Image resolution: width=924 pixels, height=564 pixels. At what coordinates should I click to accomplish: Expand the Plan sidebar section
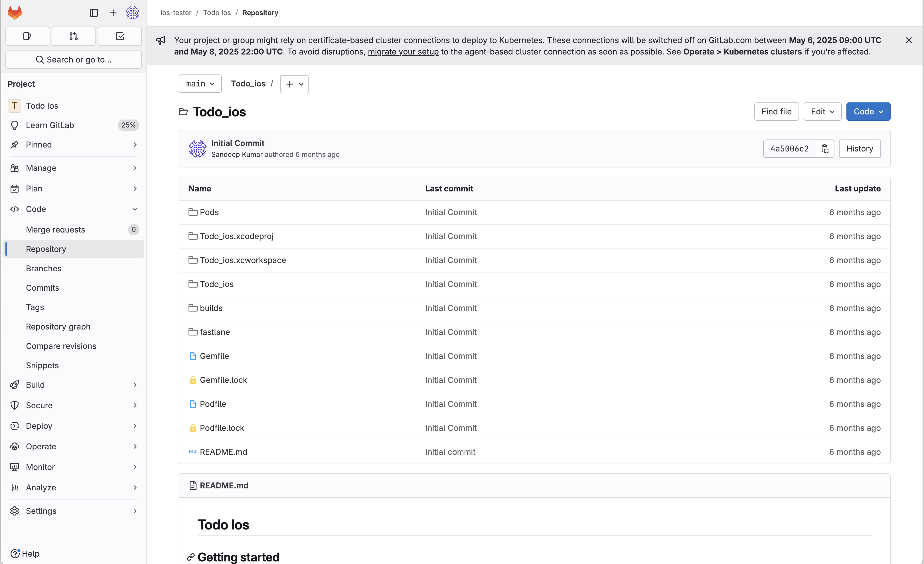74,188
